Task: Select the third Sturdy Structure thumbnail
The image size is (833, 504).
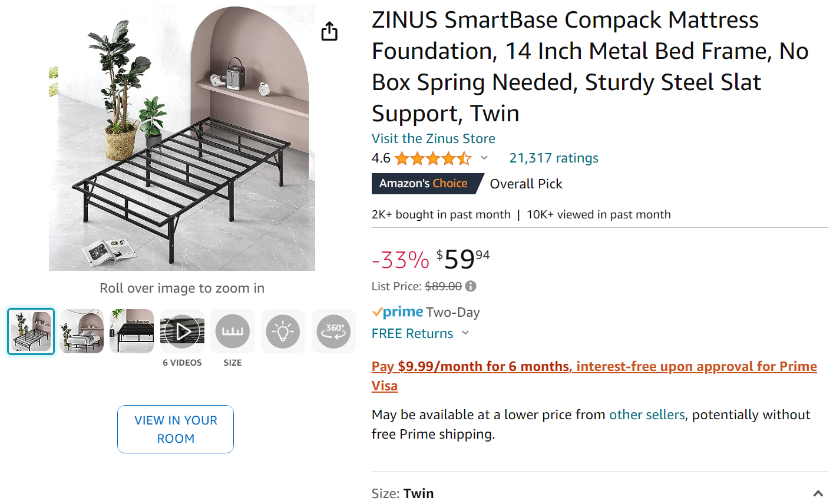Action: (x=132, y=331)
